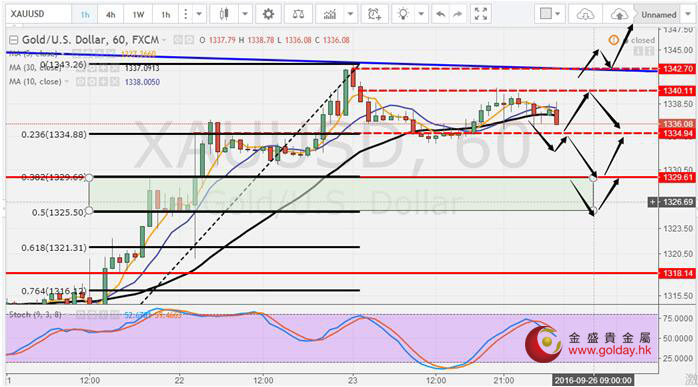Collapse the Gold/U.S. Dollar legend box
Image resolution: width=698 pixels, height=387 pixels.
pyautogui.click(x=13, y=40)
